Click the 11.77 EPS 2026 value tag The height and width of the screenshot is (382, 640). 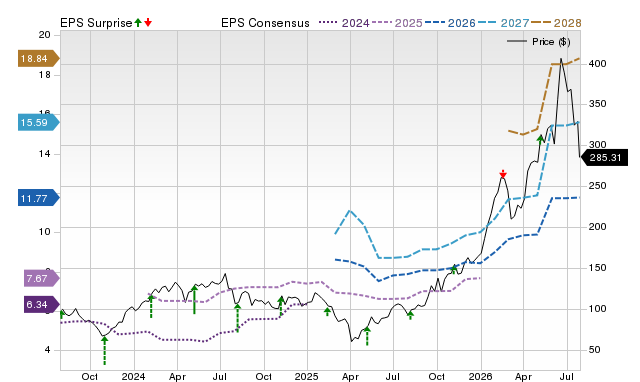pyautogui.click(x=39, y=198)
